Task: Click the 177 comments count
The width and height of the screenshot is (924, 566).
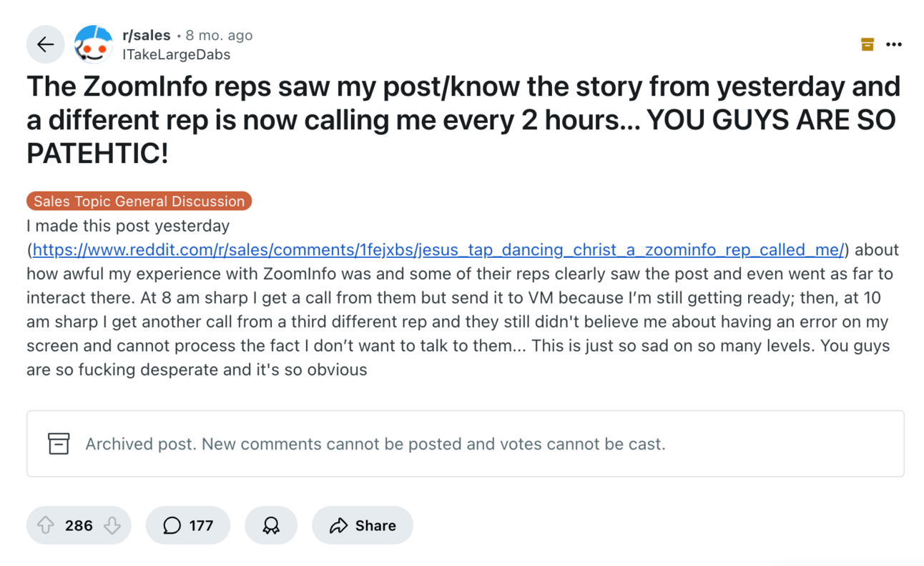Action: point(201,525)
